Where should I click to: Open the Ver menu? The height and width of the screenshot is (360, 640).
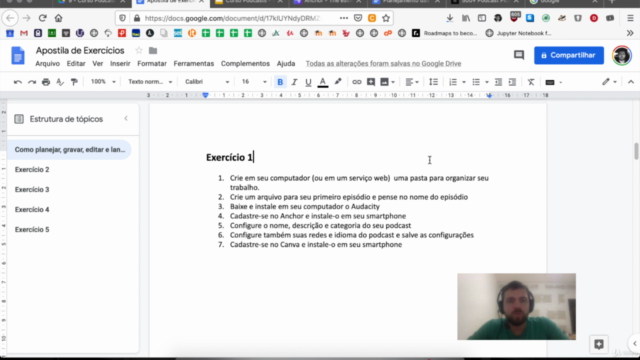click(98, 64)
